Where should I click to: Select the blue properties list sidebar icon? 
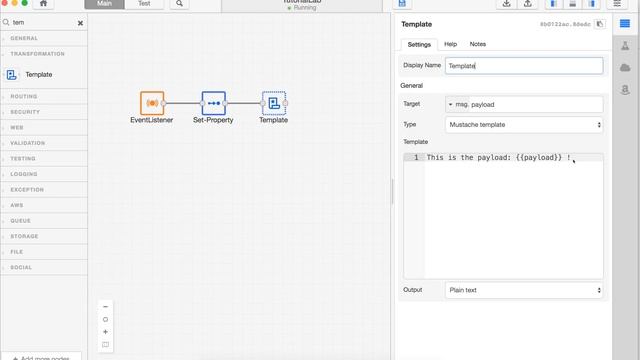pyautogui.click(x=625, y=24)
